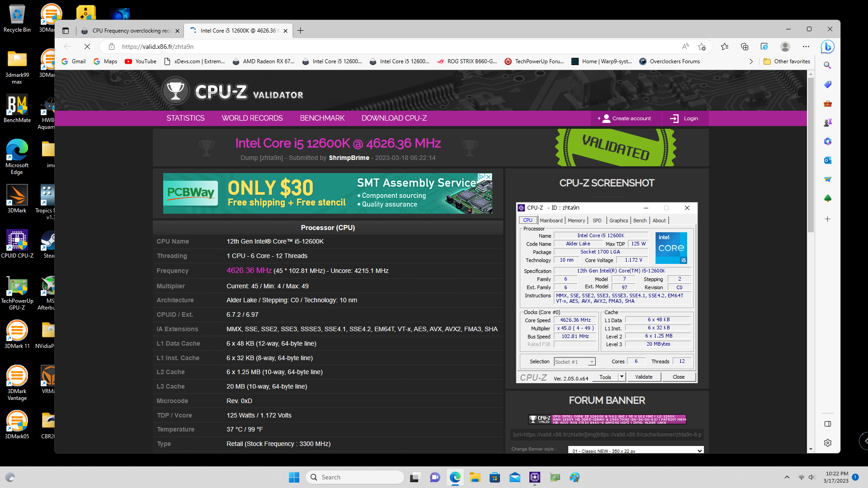
Task: Open Recycle Bin on the desktop
Action: coord(17,19)
